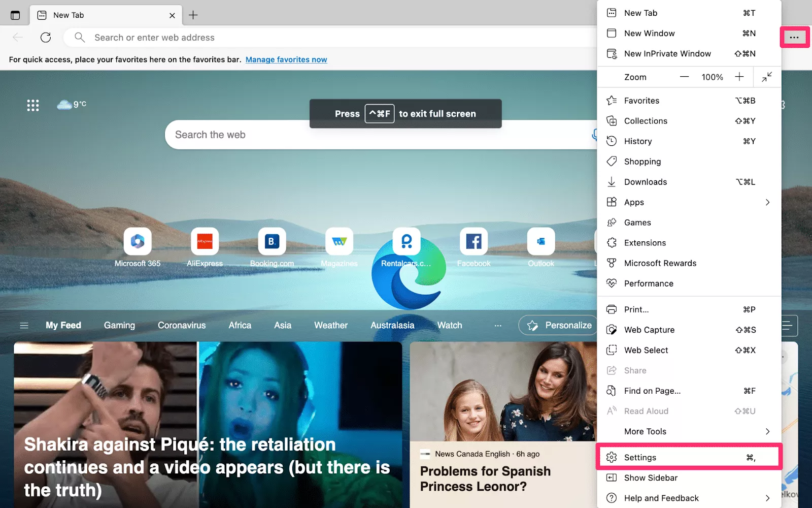This screenshot has width=812, height=508.
Task: Choose Print... from the menu
Action: [x=689, y=309]
